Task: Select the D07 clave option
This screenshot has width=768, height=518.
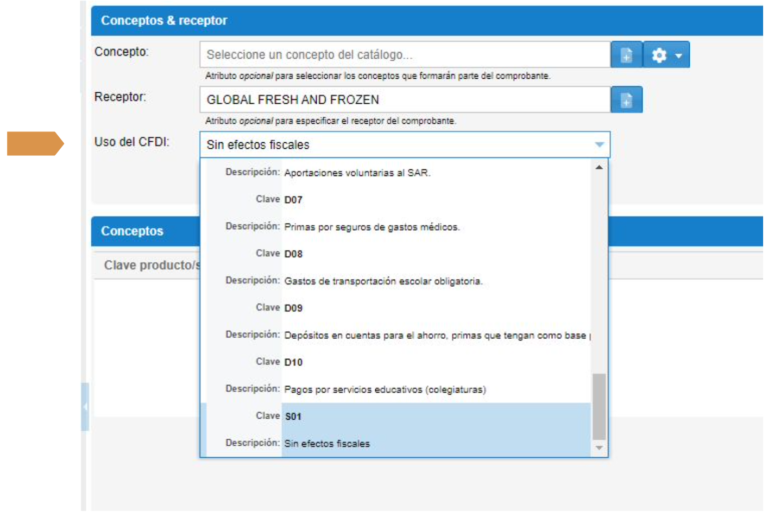Action: 293,200
